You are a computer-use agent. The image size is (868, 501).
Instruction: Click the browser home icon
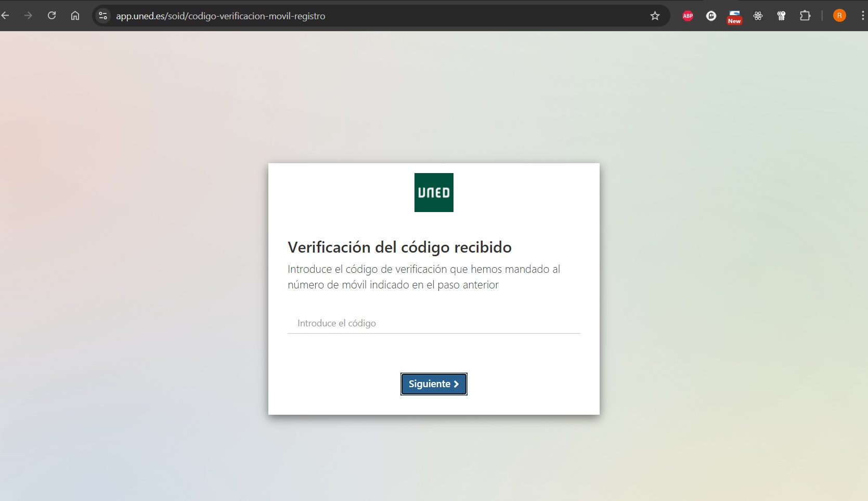click(x=74, y=16)
